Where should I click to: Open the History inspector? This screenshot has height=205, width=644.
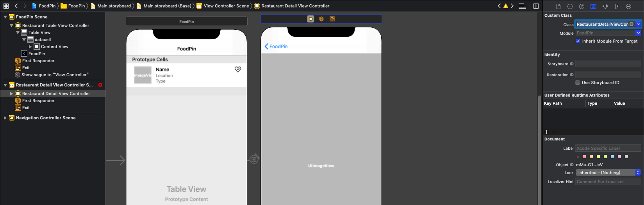point(570,6)
